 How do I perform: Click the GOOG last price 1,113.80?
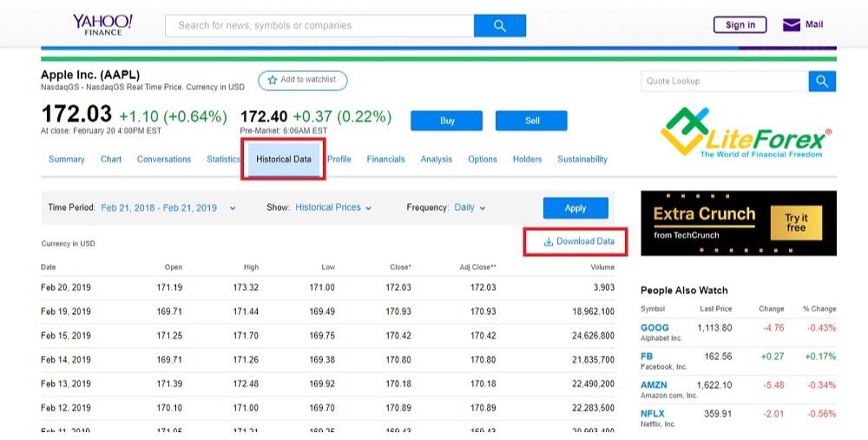(714, 328)
